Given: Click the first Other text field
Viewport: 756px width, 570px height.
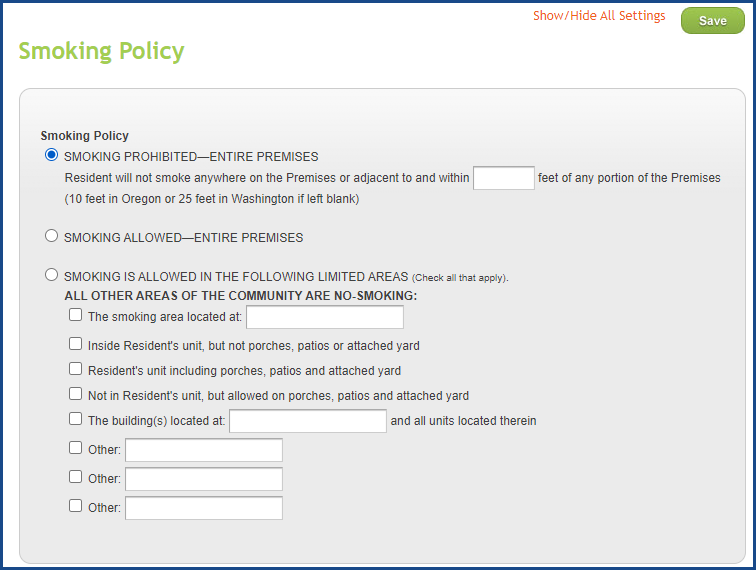Looking at the screenshot, I should [x=204, y=450].
